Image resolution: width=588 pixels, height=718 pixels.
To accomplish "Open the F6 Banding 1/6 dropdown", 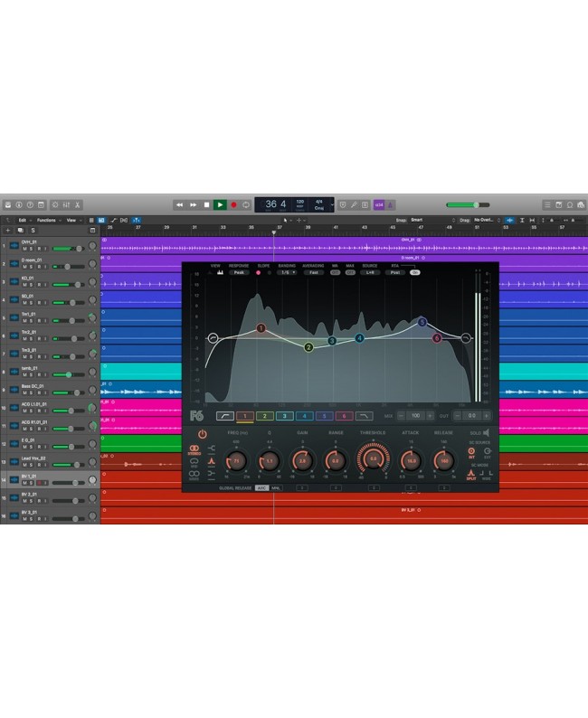I will click(x=288, y=272).
